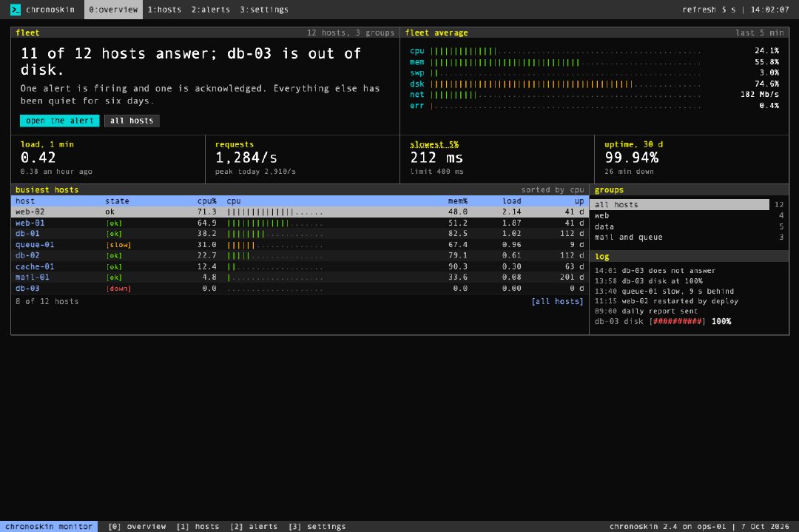
Task: Click log entry '09:00 daily report sent'
Action: [646, 312]
